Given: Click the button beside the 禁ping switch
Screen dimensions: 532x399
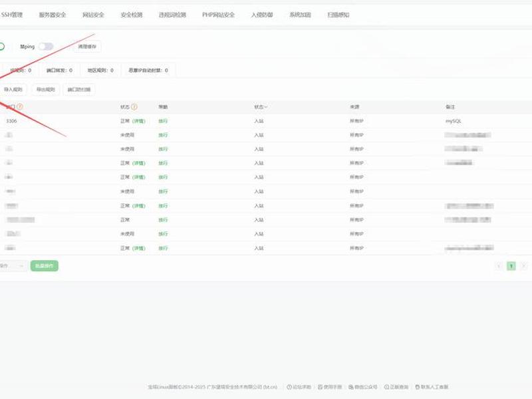Looking at the screenshot, I should tap(87, 47).
